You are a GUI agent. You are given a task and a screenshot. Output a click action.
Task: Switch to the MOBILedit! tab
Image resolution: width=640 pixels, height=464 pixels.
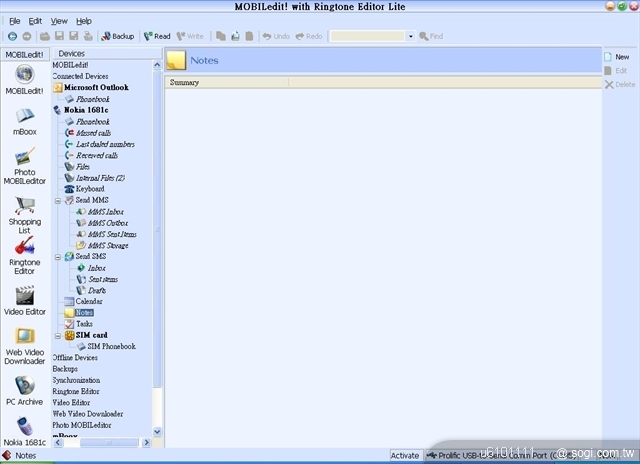(x=24, y=54)
